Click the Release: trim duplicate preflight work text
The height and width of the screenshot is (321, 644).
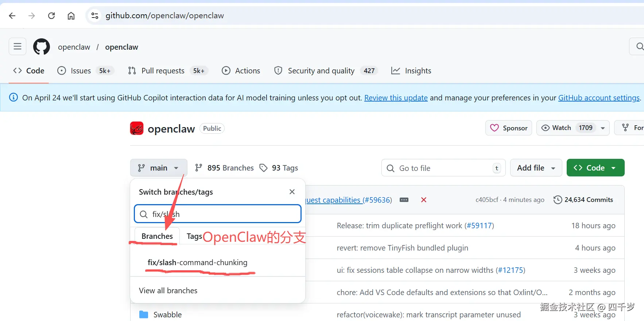tap(399, 226)
